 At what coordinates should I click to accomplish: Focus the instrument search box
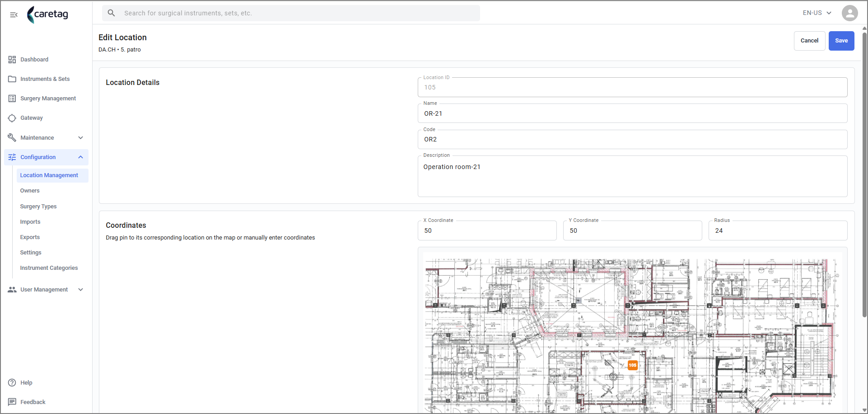pyautogui.click(x=291, y=13)
